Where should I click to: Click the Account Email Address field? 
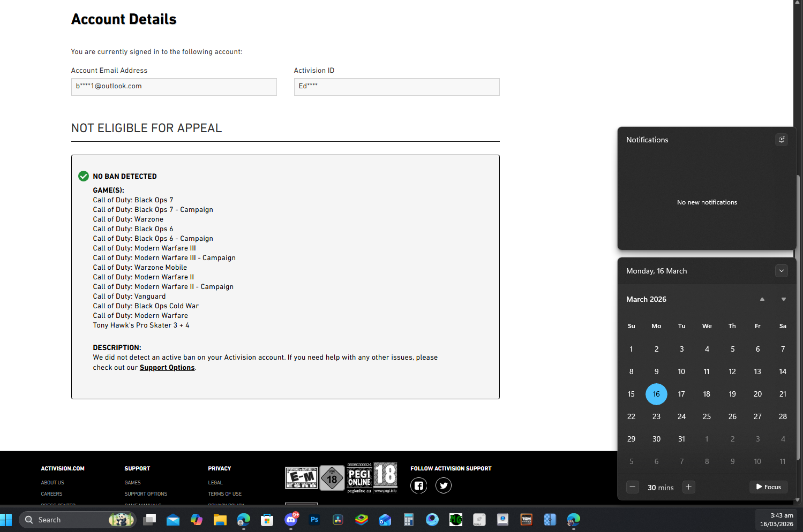(x=174, y=87)
